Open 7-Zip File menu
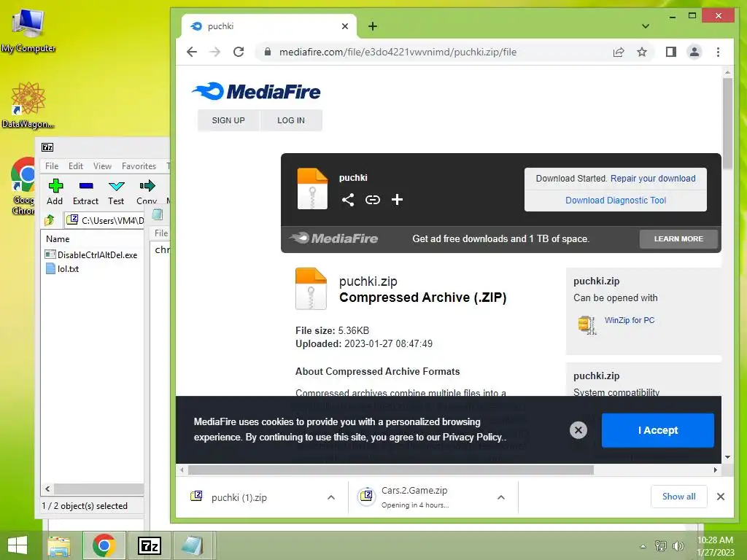The height and width of the screenshot is (560, 747). point(52,166)
